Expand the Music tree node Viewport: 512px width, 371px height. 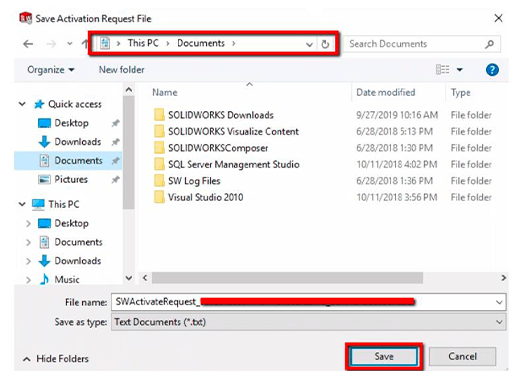28,279
